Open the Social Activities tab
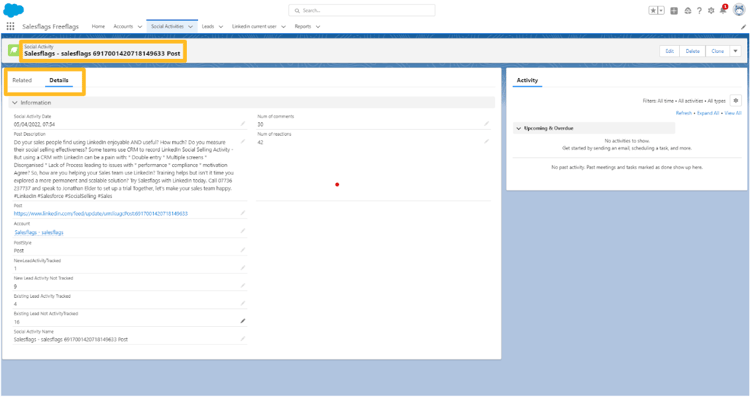 [167, 26]
